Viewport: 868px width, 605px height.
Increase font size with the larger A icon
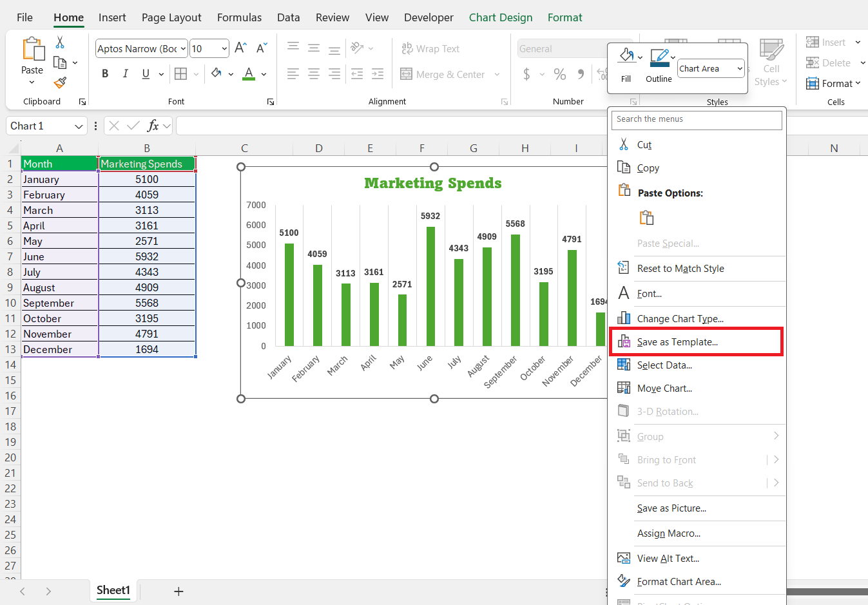point(240,48)
